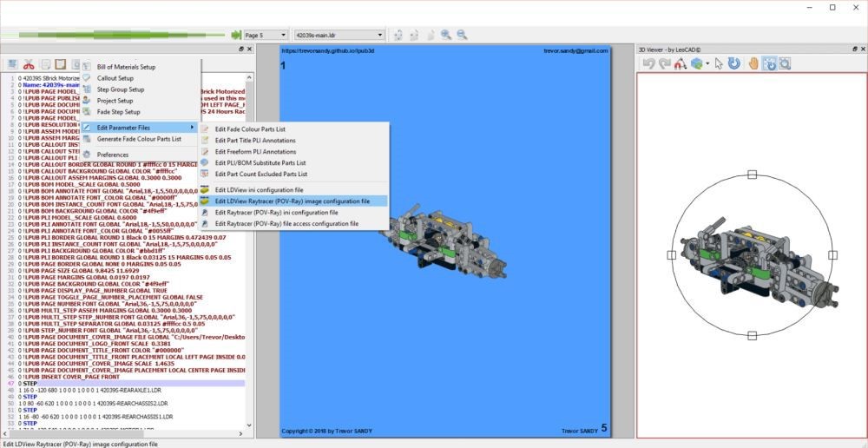Select the pointer tool in 3D Viewer
868x448 pixels.
(x=719, y=63)
